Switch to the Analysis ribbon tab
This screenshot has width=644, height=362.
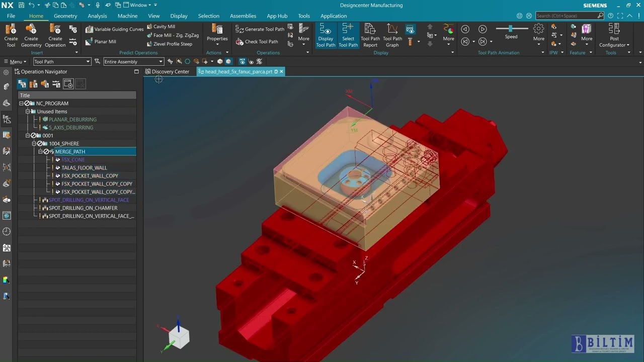coord(97,16)
